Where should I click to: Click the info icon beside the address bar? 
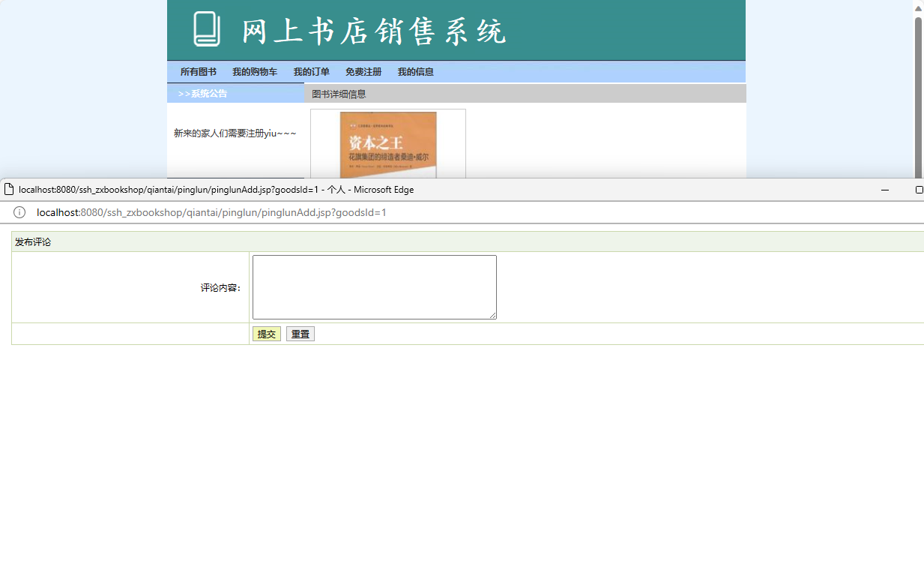coord(18,212)
